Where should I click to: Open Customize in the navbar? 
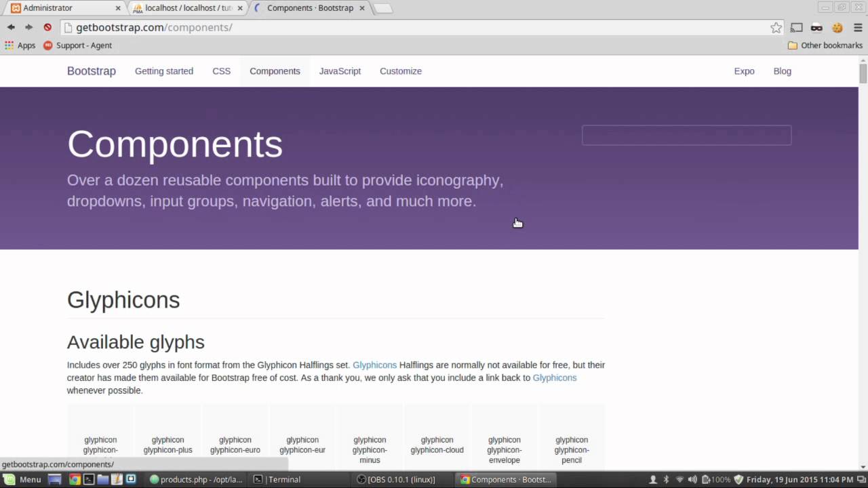tap(401, 71)
